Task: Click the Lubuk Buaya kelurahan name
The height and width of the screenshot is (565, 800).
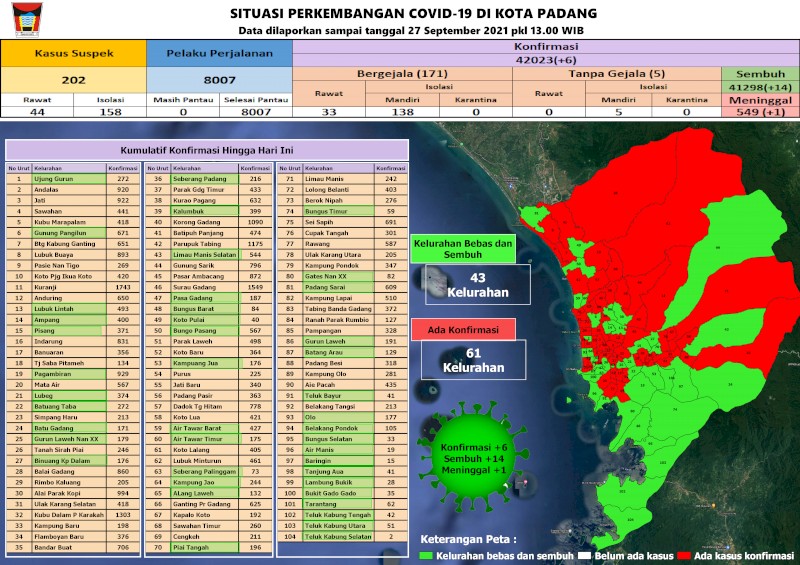Action: click(x=54, y=255)
